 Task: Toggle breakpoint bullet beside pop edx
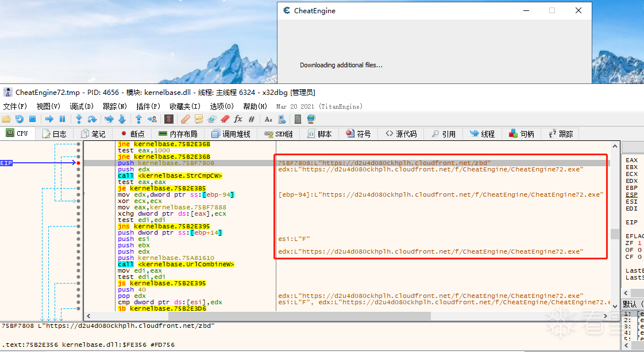click(x=79, y=296)
